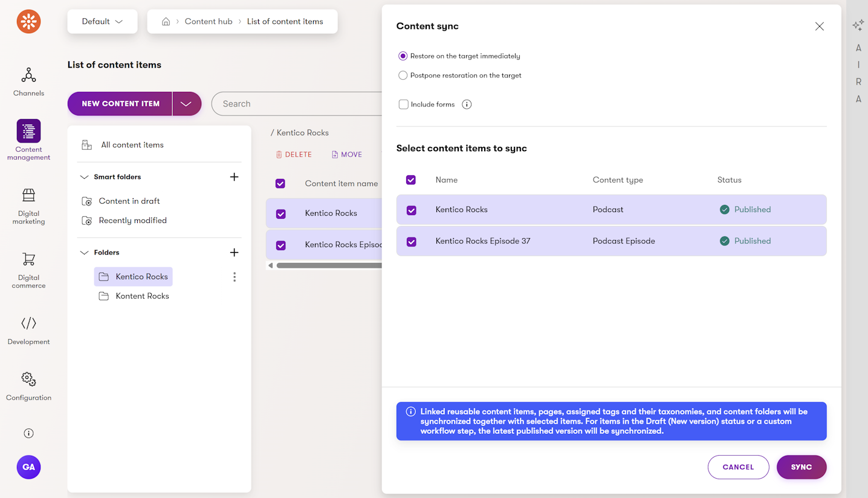The image size is (868, 498).
Task: Expand the New content item split-button arrow
Action: [x=187, y=104]
